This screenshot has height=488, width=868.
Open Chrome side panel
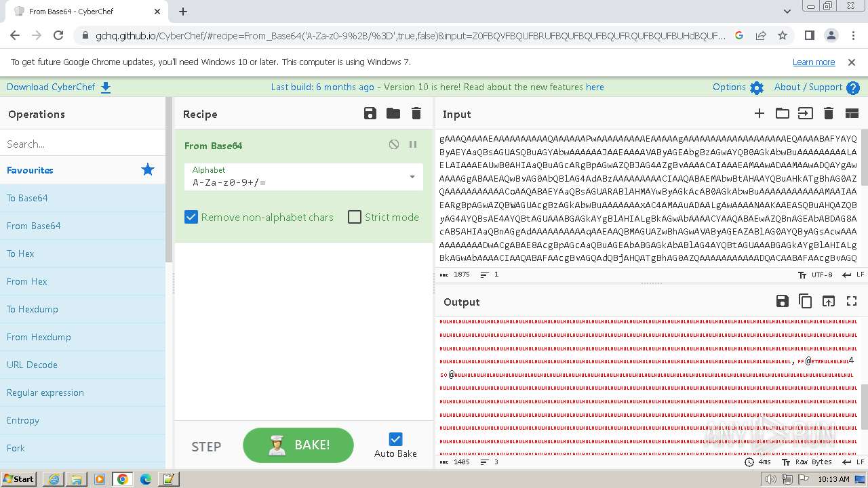809,35
